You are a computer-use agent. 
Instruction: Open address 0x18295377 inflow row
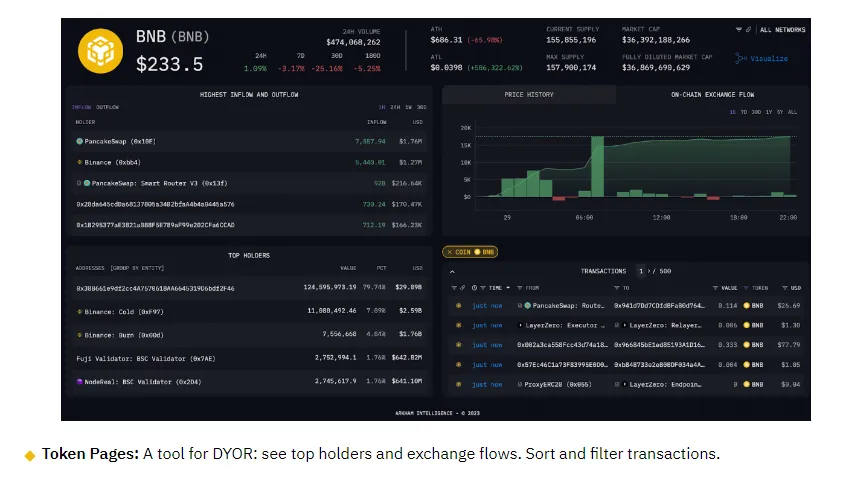(249, 225)
